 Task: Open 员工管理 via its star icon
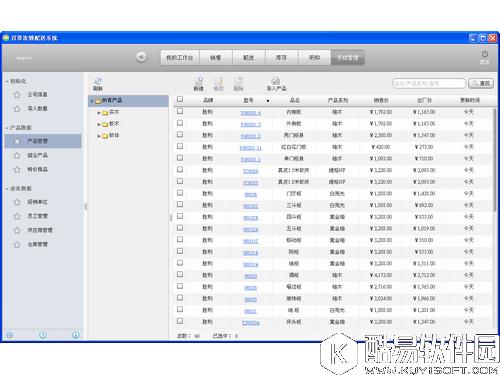tap(17, 216)
